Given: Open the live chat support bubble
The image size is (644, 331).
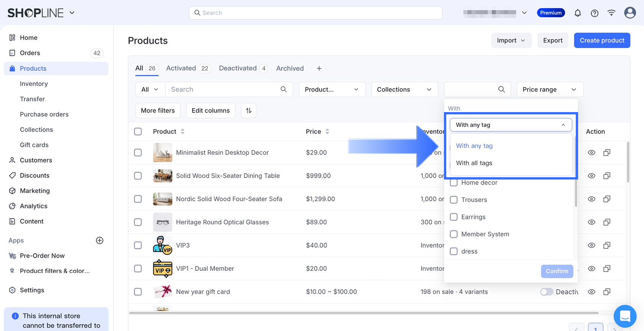Looking at the screenshot, I should tap(625, 316).
